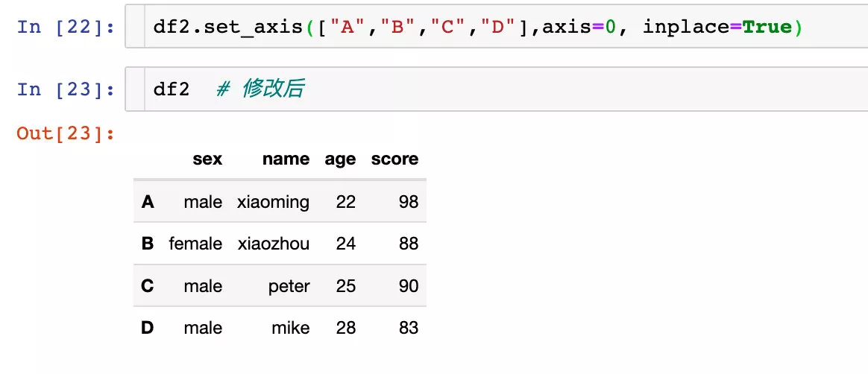Image resolution: width=868 pixels, height=374 pixels.
Task: Click 'df2' in cell In [23]
Action: click(172, 89)
